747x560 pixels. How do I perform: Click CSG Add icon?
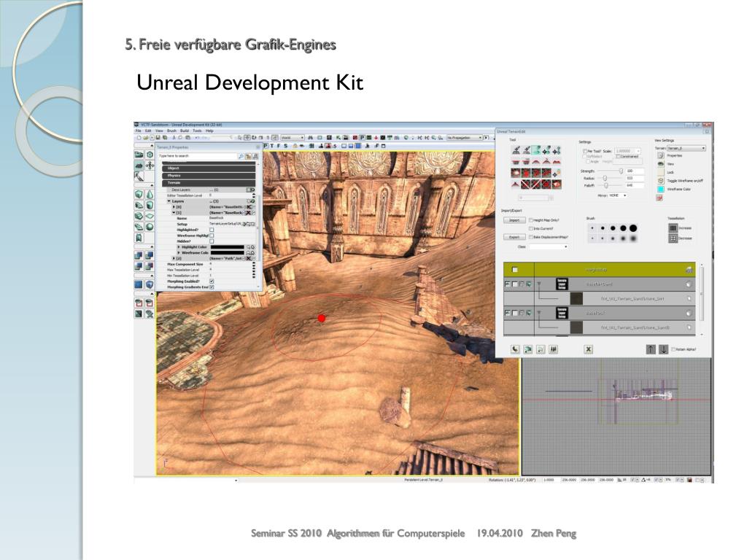[x=139, y=256]
